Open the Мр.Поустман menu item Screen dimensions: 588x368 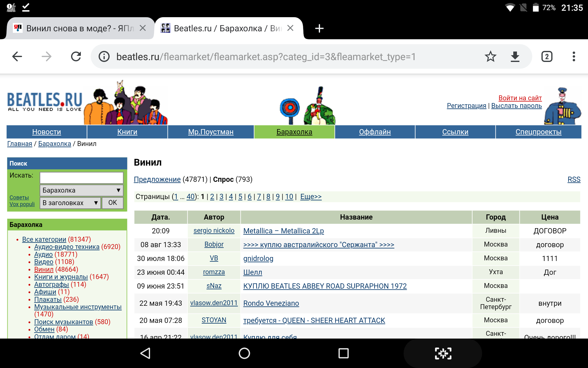(x=211, y=132)
